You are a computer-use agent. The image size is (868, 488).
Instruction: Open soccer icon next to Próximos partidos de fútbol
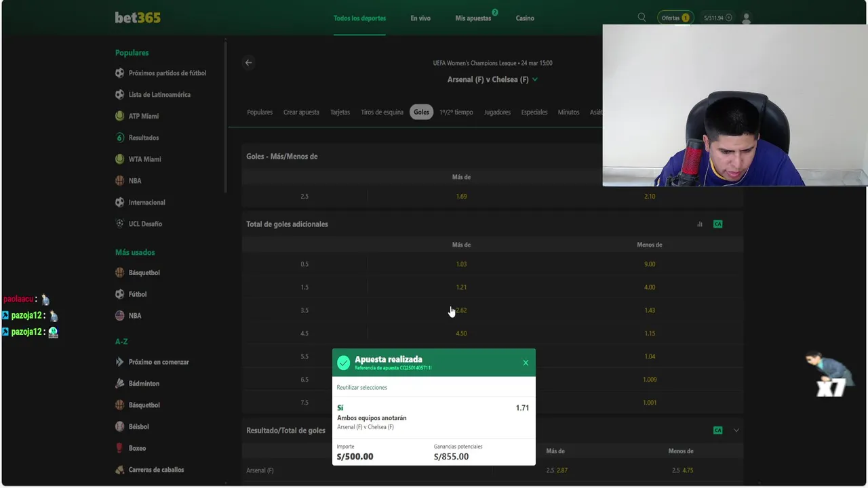click(x=120, y=73)
